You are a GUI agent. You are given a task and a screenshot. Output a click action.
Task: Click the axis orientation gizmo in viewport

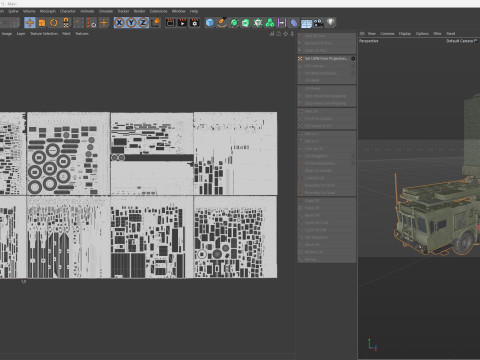pyautogui.click(x=372, y=345)
